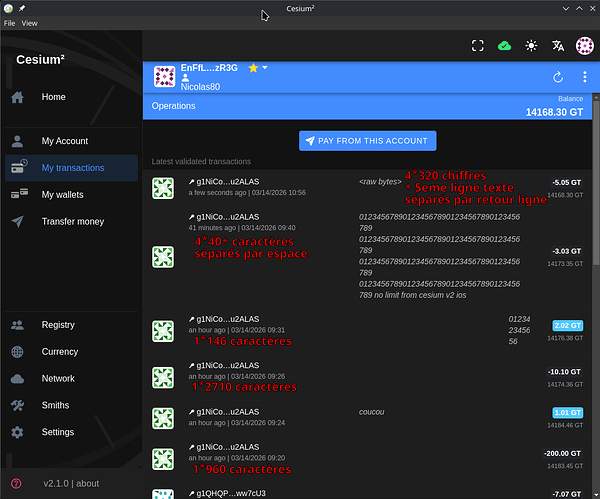Click the -200.00 GT amount

[x=562, y=453]
